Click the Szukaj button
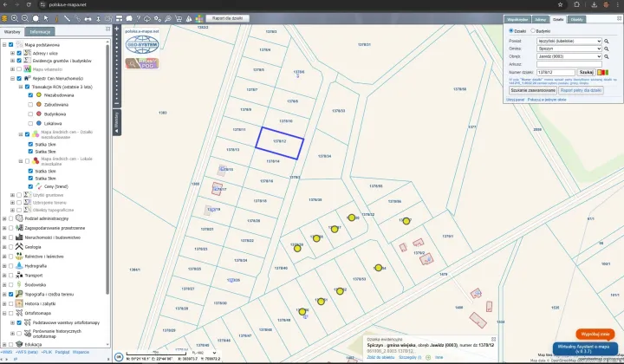 [x=586, y=72]
